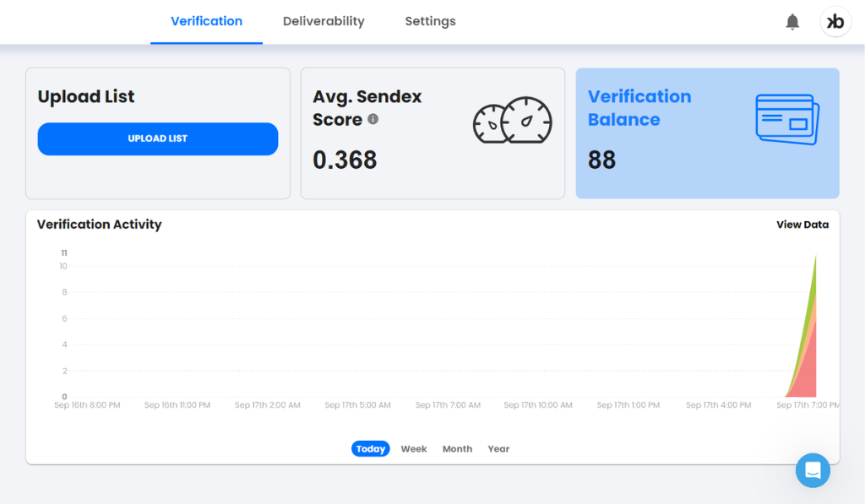Open the View Data link
This screenshot has width=865, height=504.
tap(802, 225)
